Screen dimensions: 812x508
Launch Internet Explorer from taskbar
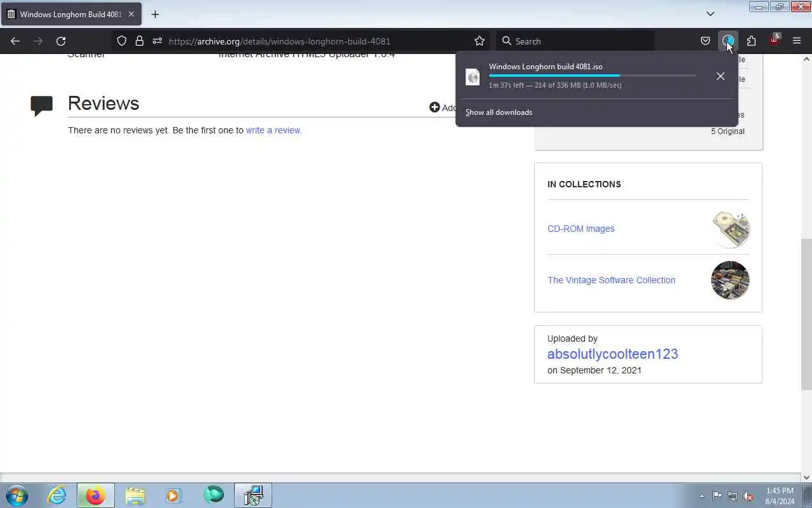57,495
